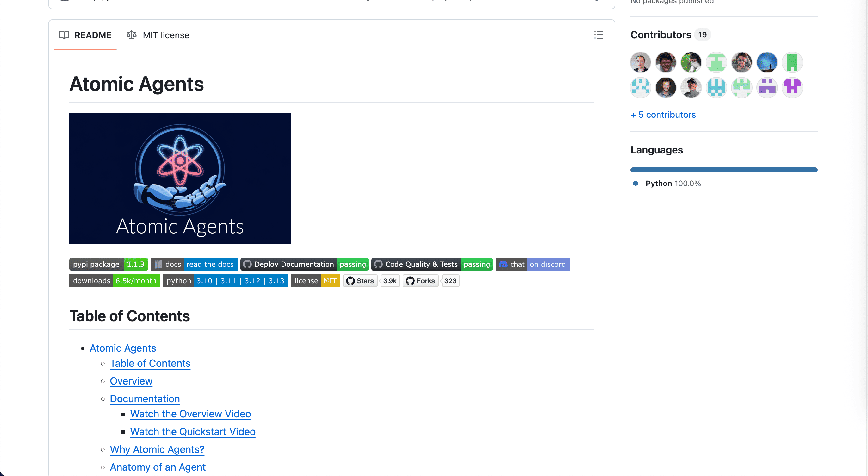Open the Contributors 19 heading link

[x=671, y=35]
